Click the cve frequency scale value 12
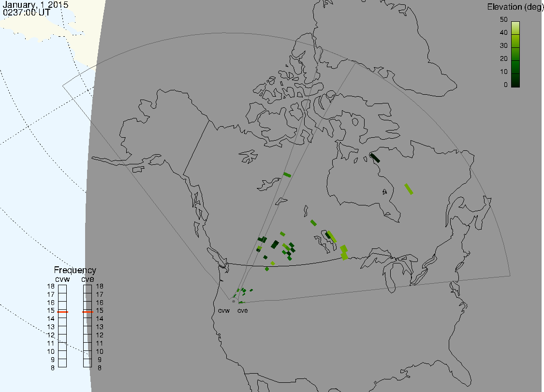 tap(100, 335)
